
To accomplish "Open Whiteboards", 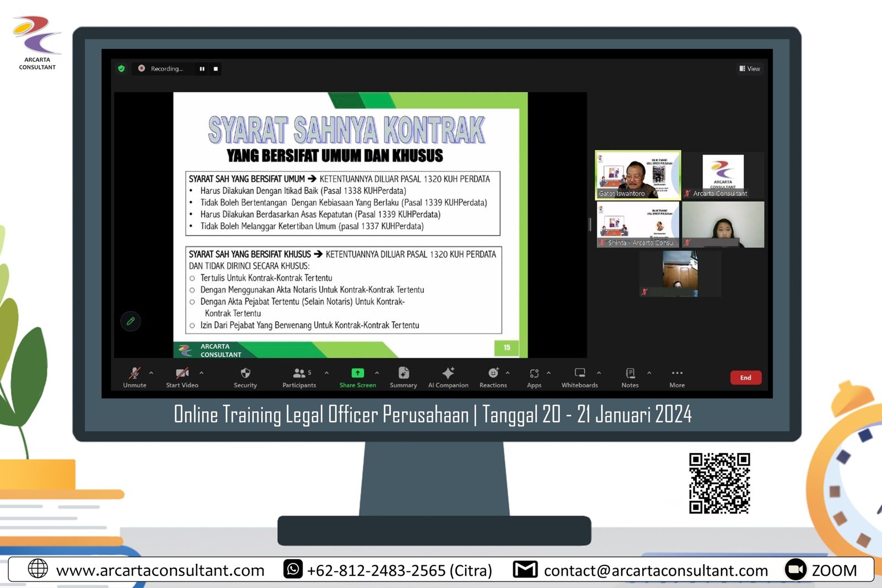I will point(579,374).
